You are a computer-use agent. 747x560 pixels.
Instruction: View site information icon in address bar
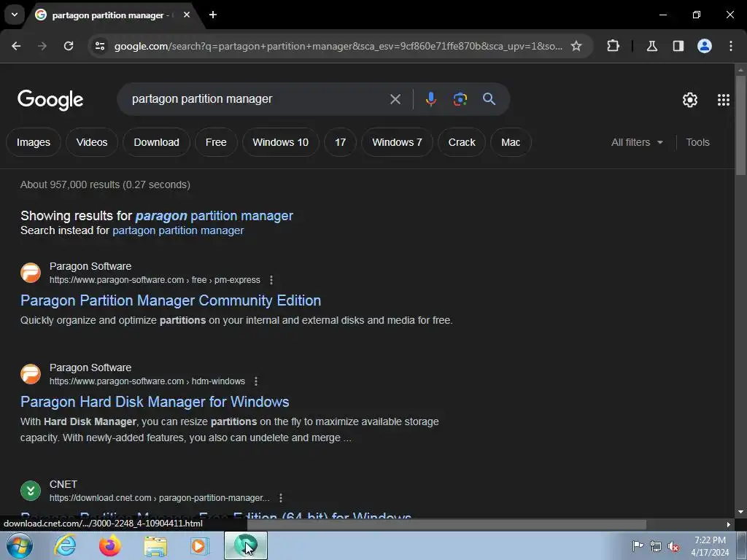point(99,46)
